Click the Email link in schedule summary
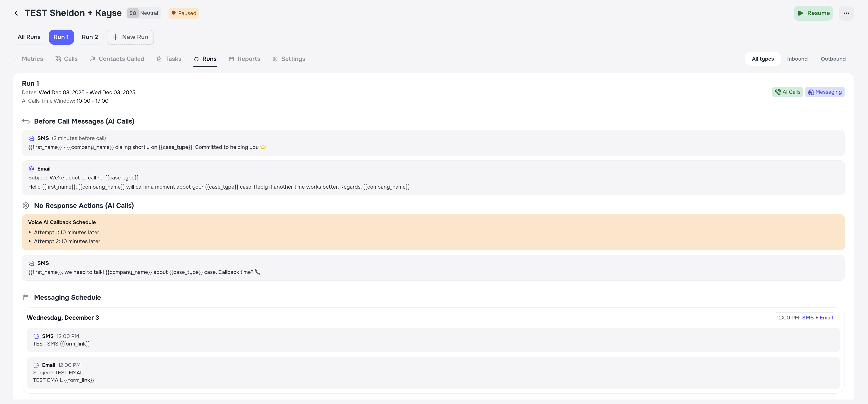 826,318
